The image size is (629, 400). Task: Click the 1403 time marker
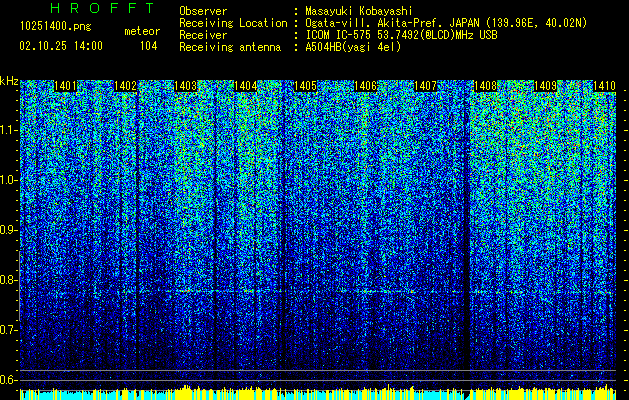(185, 86)
